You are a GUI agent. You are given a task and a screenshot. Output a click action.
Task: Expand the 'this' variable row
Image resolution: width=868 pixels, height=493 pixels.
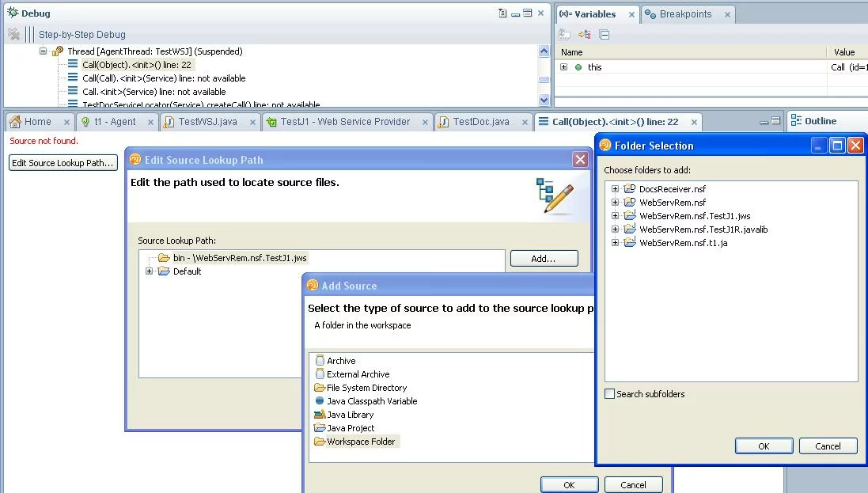point(563,67)
